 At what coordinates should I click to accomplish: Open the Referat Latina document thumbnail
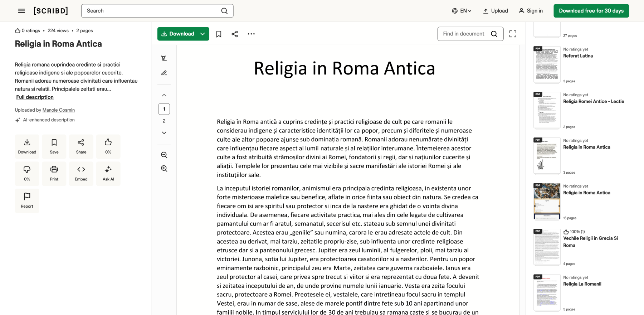pos(547,65)
